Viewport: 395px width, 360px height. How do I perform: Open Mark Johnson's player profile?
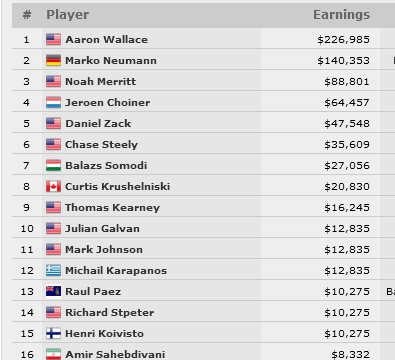point(104,249)
